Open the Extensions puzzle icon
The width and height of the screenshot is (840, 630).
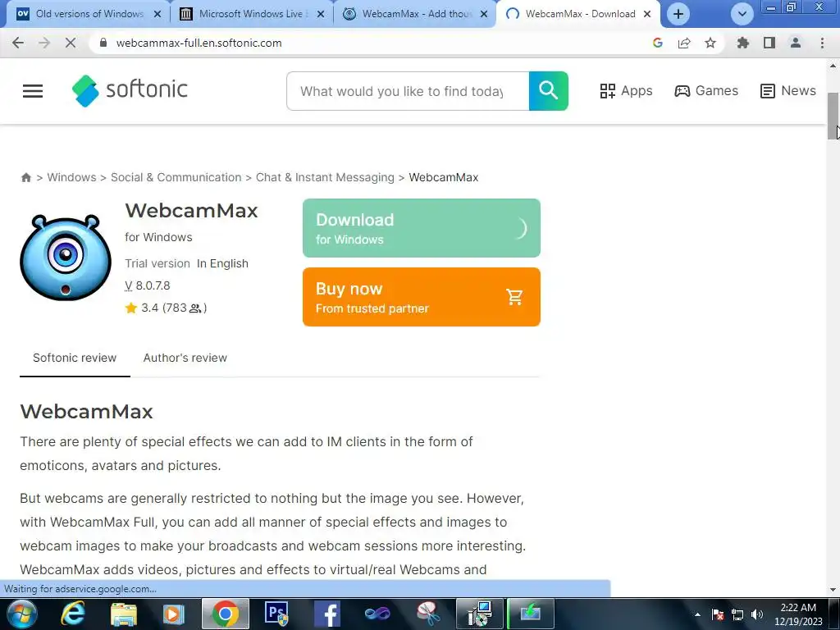coord(743,43)
